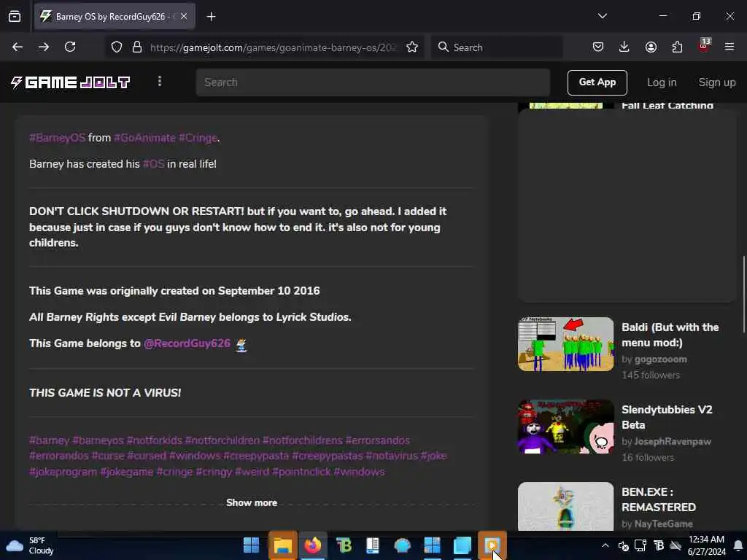747x560 pixels.
Task: Click the Log in link
Action: [x=662, y=82]
